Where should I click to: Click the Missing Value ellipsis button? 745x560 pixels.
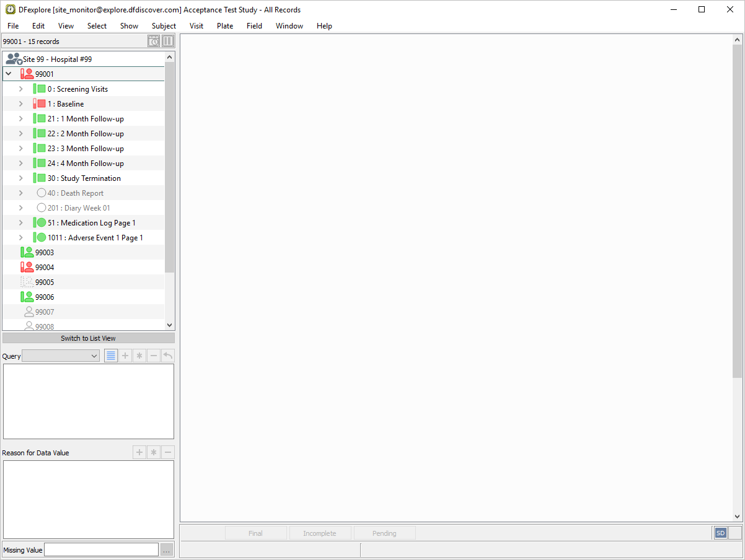[x=167, y=549]
